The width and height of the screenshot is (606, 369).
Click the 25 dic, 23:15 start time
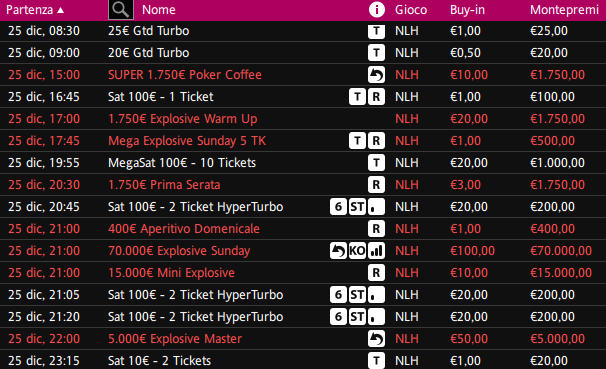44,361
